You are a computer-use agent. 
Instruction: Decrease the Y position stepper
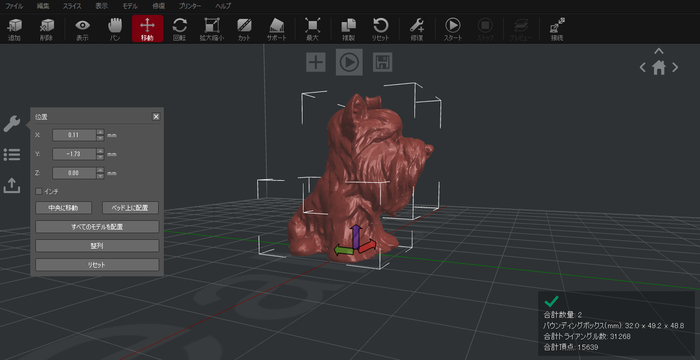(x=100, y=157)
